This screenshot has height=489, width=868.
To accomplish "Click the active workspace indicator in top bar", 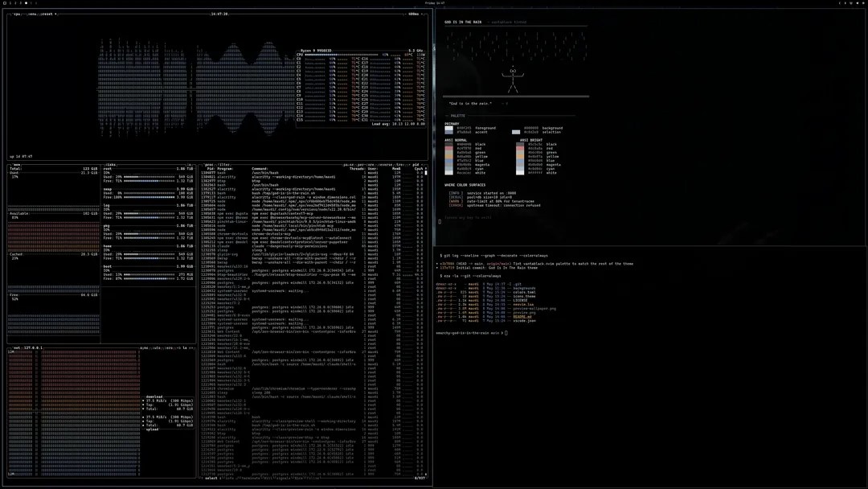I will click(x=26, y=2).
